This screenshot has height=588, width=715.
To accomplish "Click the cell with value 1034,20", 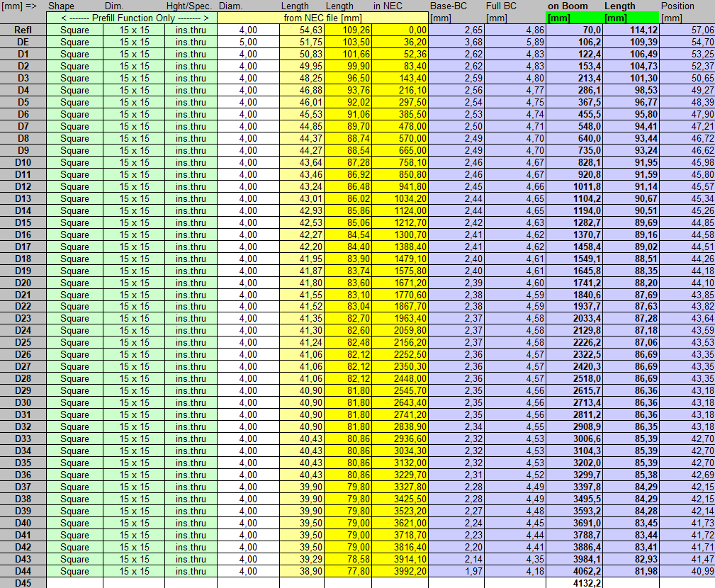I will coord(400,199).
